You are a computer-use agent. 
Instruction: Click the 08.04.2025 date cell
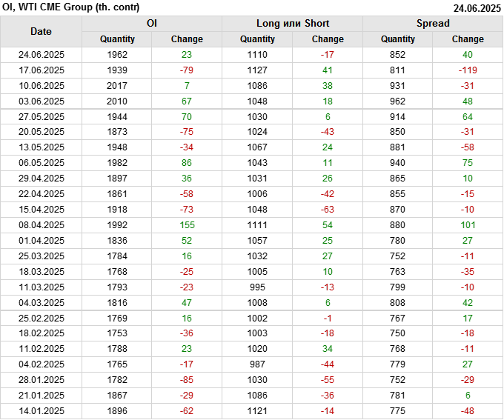pos(41,225)
